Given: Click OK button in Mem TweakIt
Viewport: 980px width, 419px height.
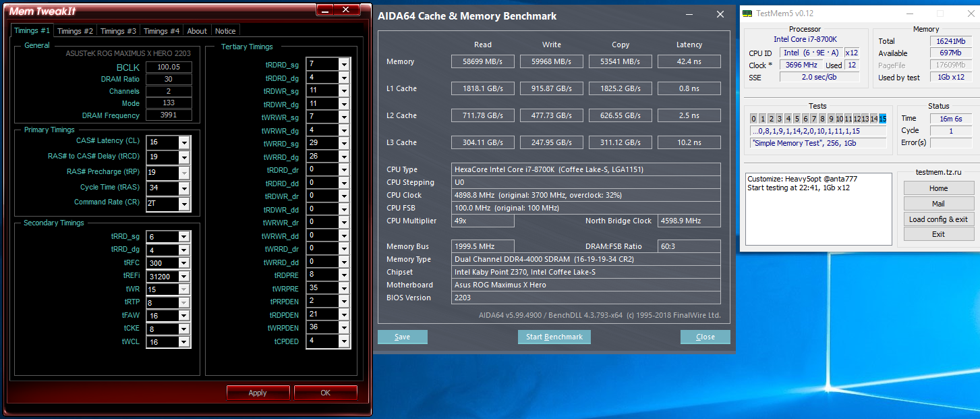Looking at the screenshot, I should click(326, 393).
